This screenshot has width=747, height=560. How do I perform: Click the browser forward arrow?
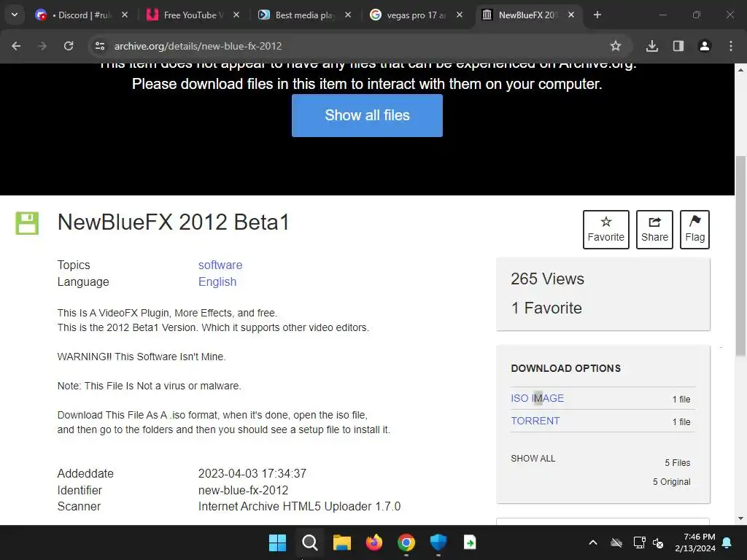(x=42, y=46)
